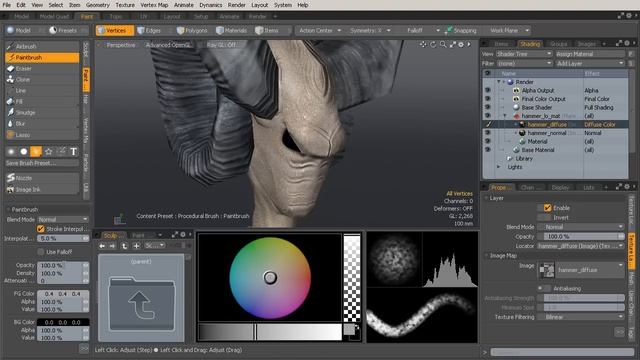640x360 pixels.
Task: Click the center of the color wheel
Action: (270, 278)
